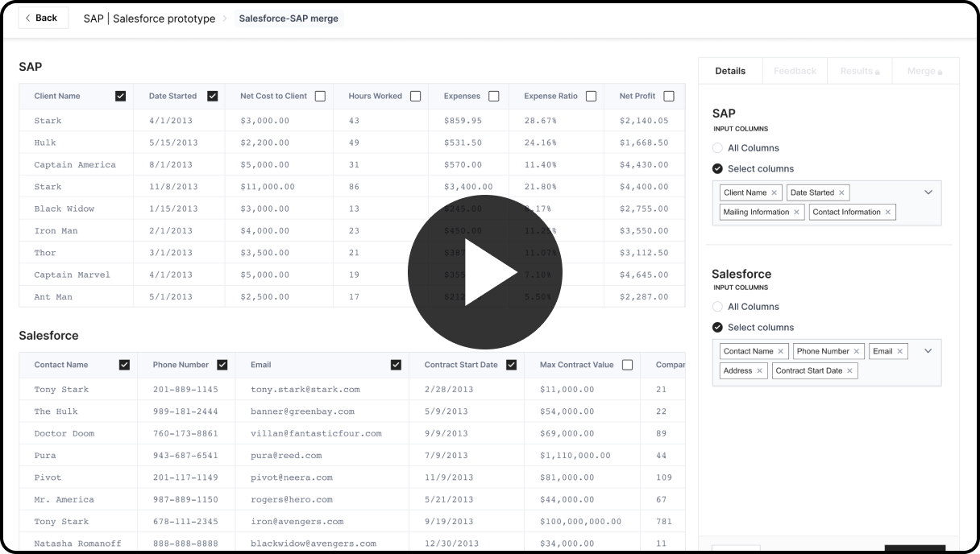Open the Details tab
Image resolution: width=980 pixels, height=554 pixels.
(730, 71)
